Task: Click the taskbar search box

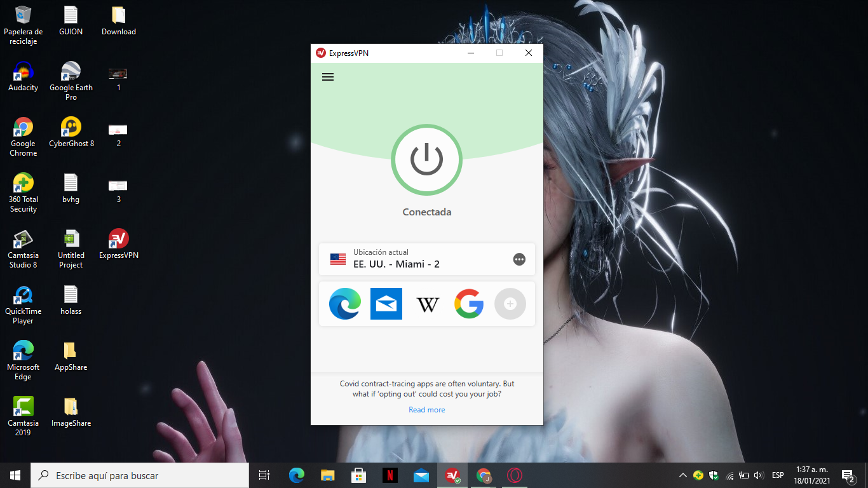Action: pyautogui.click(x=140, y=475)
